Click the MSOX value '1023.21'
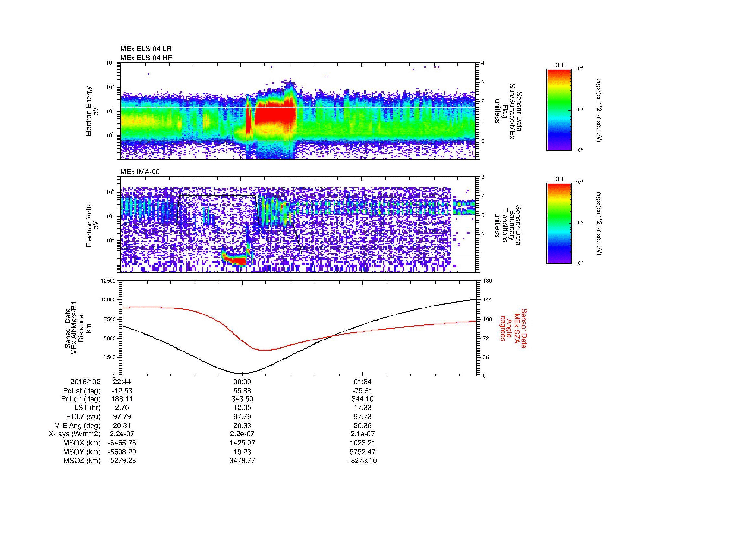The width and height of the screenshot is (756, 534). click(363, 443)
